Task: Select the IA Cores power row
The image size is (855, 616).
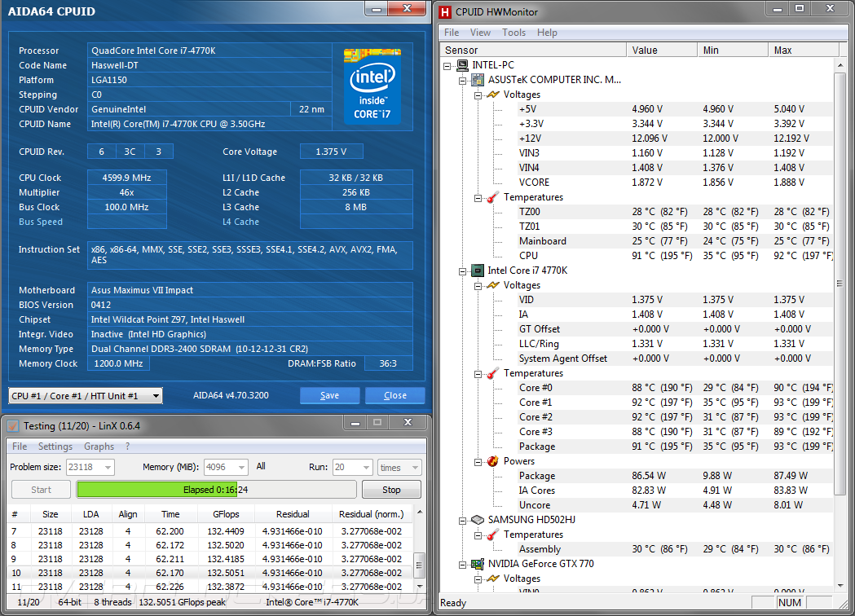Action: (675, 491)
